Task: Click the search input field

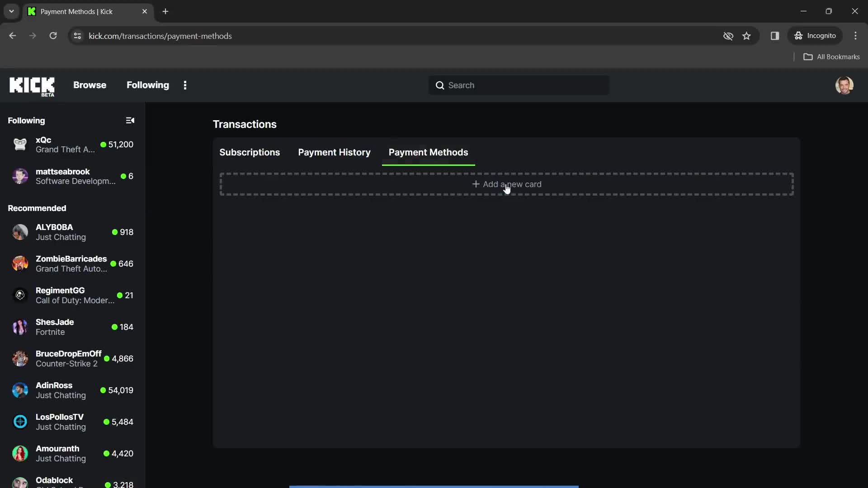Action: coord(519,85)
